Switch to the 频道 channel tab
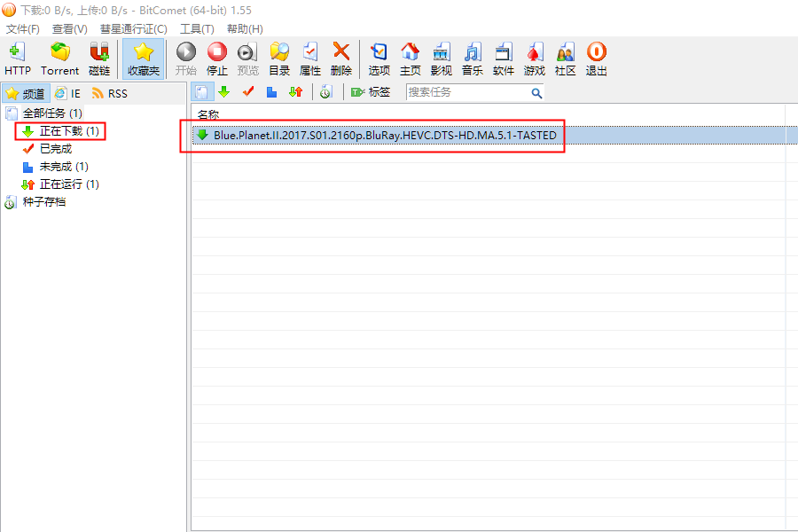 pyautogui.click(x=26, y=94)
